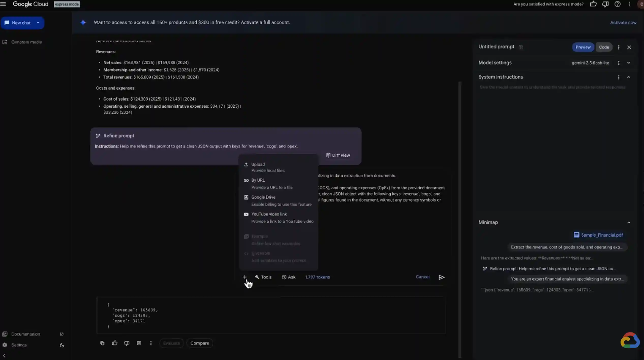Image resolution: width=644 pixels, height=360 pixels.
Task: Submit the prompt with the send icon
Action: click(x=441, y=277)
